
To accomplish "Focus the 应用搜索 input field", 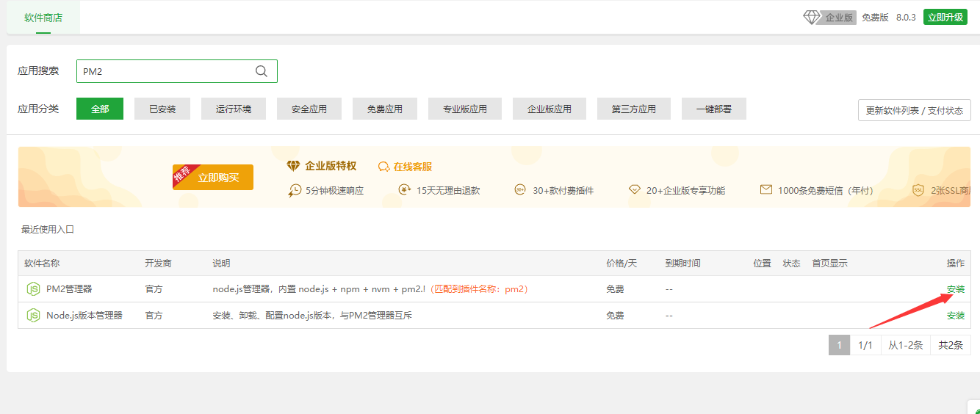I will (177, 71).
